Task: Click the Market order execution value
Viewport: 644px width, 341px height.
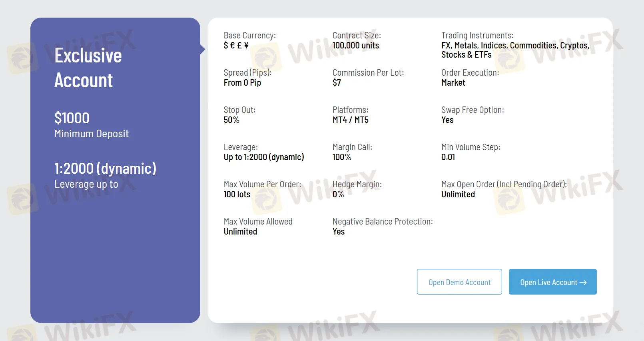Action: coord(453,83)
